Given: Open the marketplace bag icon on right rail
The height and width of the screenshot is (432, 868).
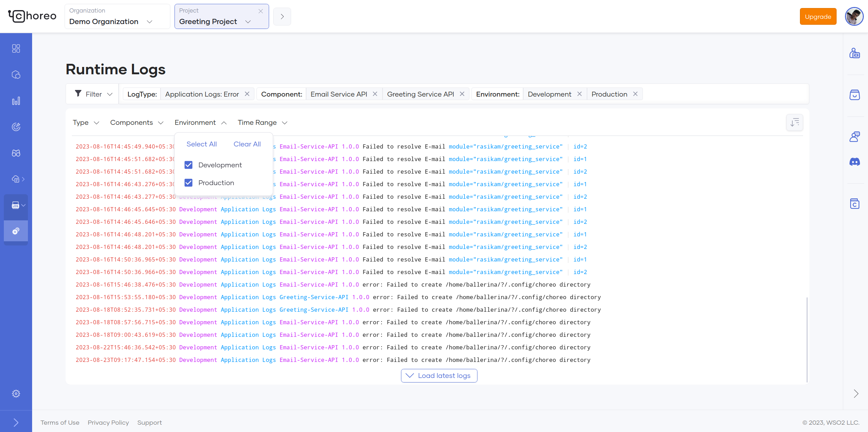Looking at the screenshot, I should [854, 95].
